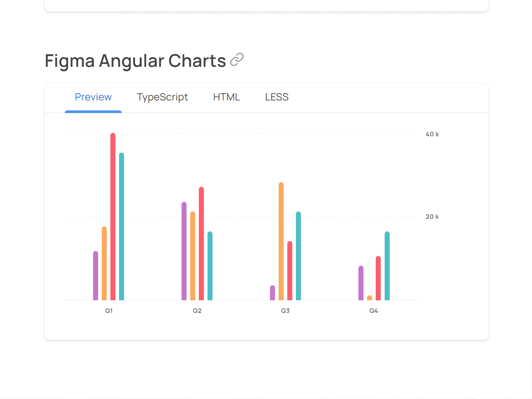Click the Q4 axis label

click(x=373, y=310)
